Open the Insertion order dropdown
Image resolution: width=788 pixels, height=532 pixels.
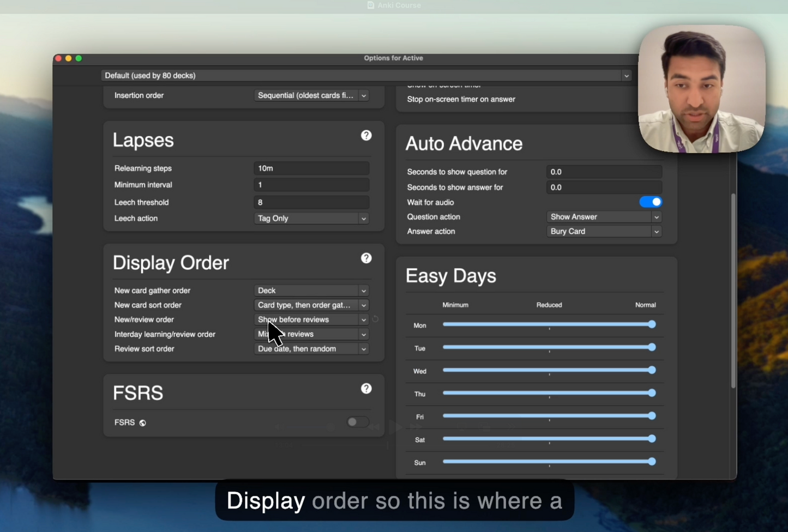(x=311, y=95)
